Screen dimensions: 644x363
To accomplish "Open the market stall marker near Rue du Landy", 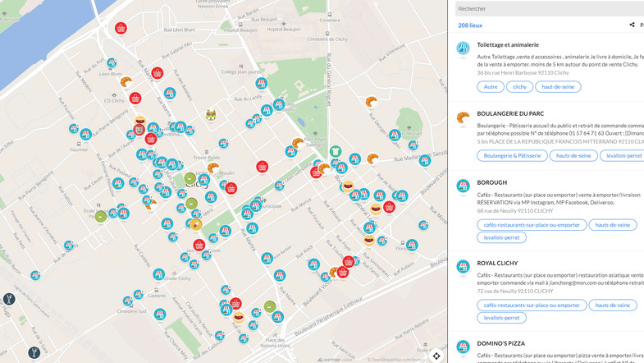I will [211, 115].
